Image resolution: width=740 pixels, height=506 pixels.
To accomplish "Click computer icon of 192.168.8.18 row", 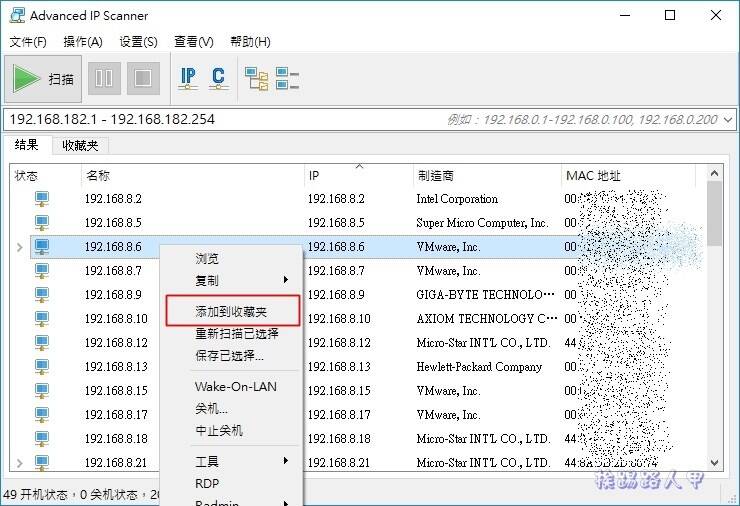I will (x=42, y=439).
